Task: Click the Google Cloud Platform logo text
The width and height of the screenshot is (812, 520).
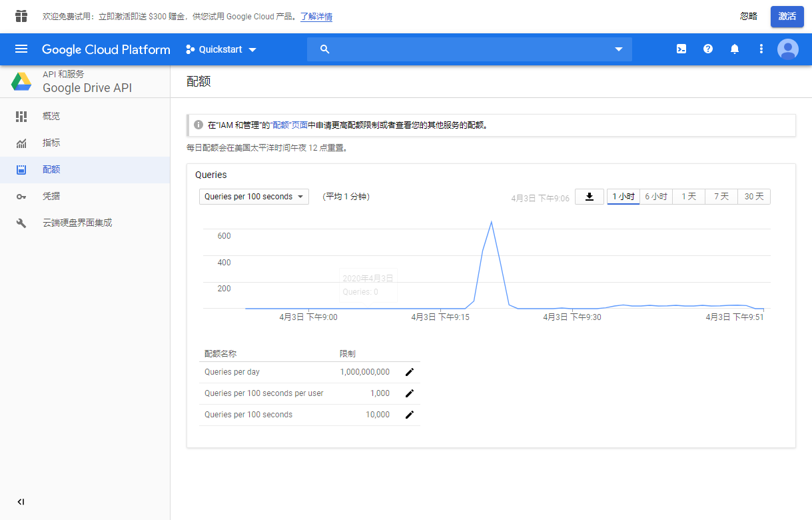Action: [x=106, y=49]
